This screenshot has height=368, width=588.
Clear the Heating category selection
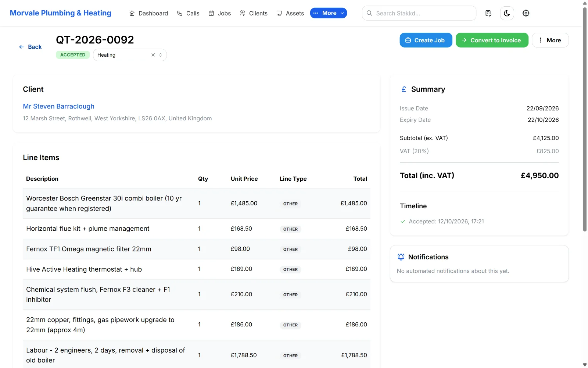click(x=153, y=55)
